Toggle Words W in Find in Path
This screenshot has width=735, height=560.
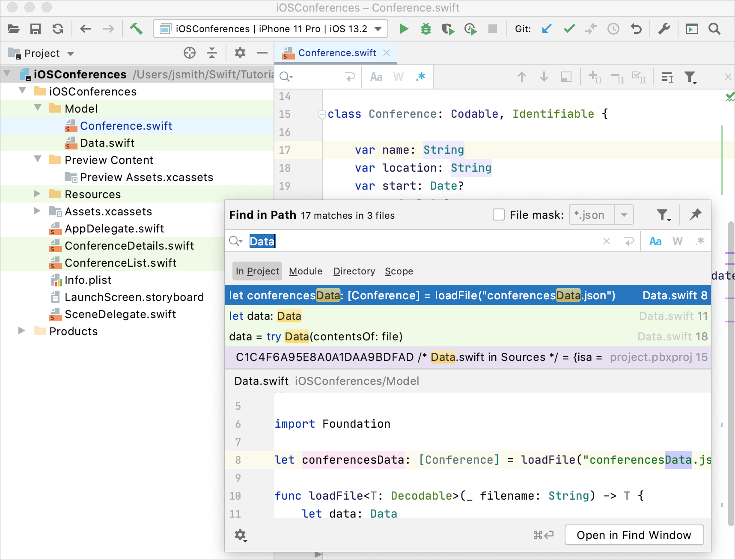point(678,241)
